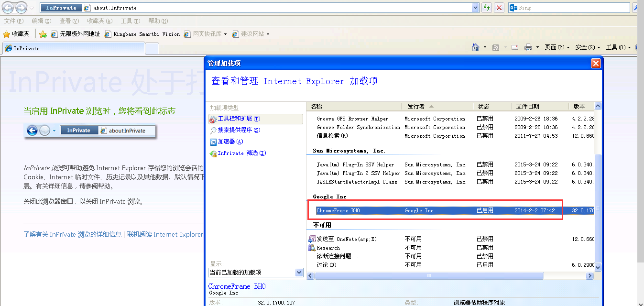Select 工具栏和扩展(T) add-on type
The image size is (644, 306).
coord(256,119)
